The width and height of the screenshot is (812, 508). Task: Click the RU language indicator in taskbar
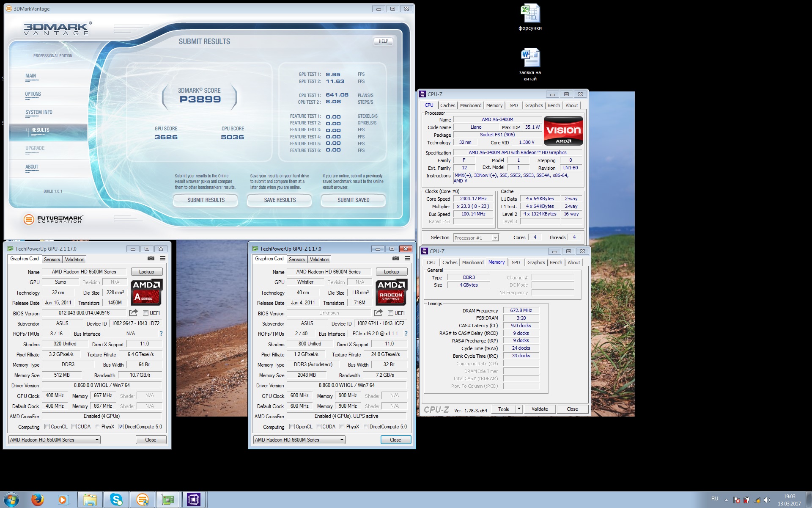[714, 499]
